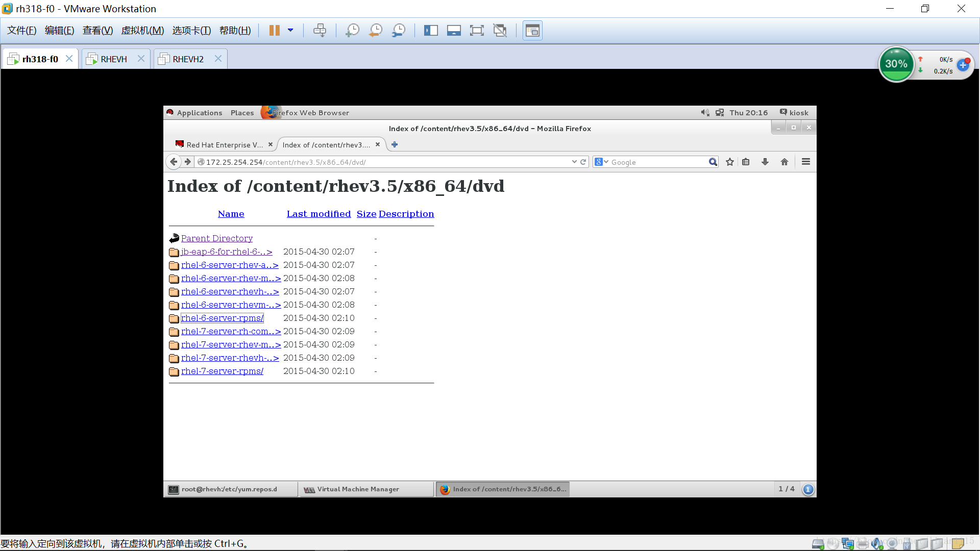Open the snapshot manager
The height and width of the screenshot is (551, 980).
tap(399, 31)
